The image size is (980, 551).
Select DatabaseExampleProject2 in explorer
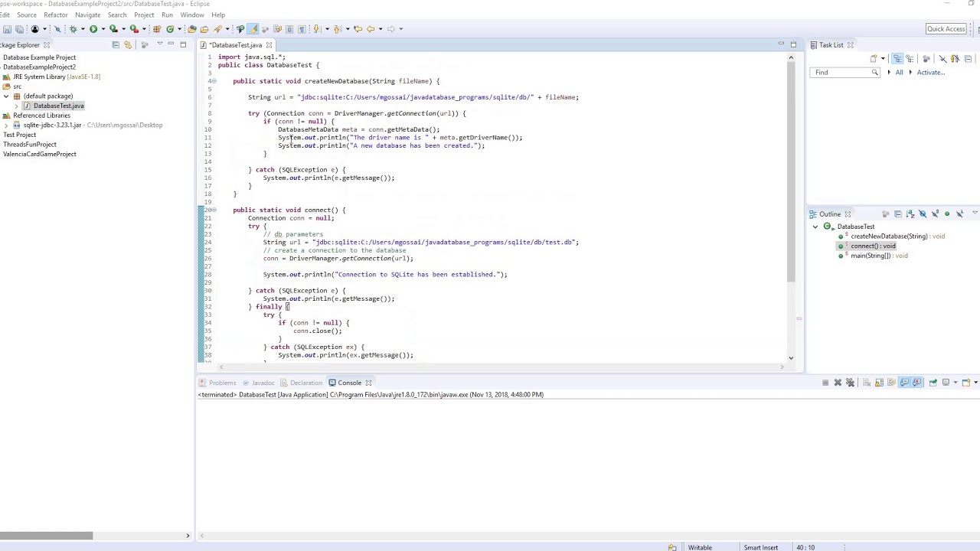pos(39,67)
